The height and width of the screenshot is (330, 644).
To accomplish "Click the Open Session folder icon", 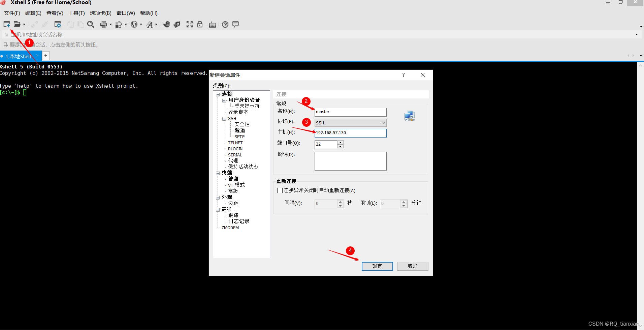I will click(x=17, y=24).
